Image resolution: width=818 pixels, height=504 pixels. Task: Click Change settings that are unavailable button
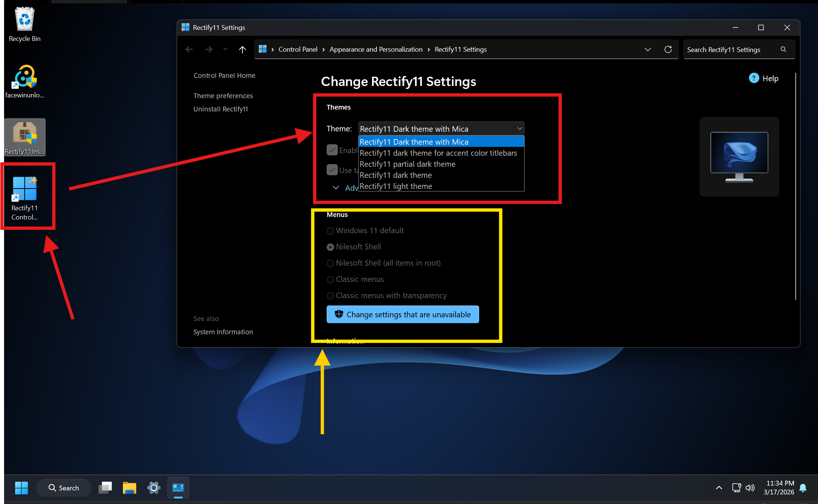pos(403,314)
